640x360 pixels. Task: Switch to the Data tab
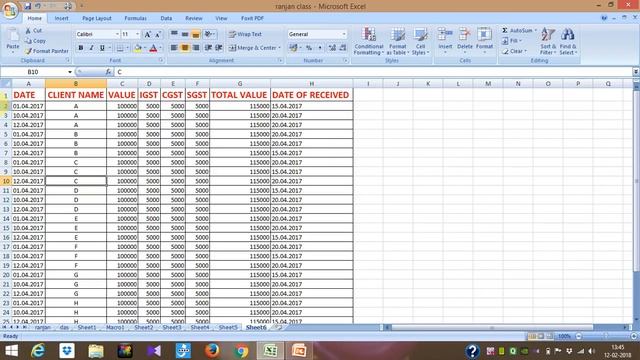pos(166,18)
